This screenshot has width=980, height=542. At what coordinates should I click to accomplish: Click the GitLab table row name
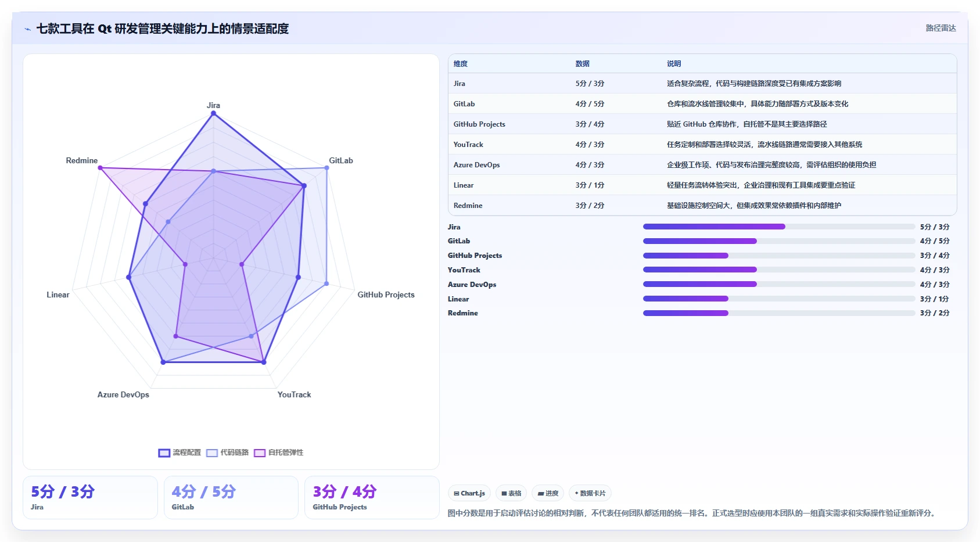(464, 104)
